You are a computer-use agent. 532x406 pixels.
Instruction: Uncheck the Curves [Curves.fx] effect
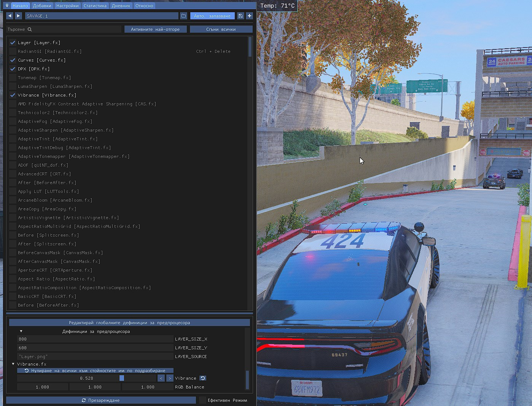(x=13, y=60)
